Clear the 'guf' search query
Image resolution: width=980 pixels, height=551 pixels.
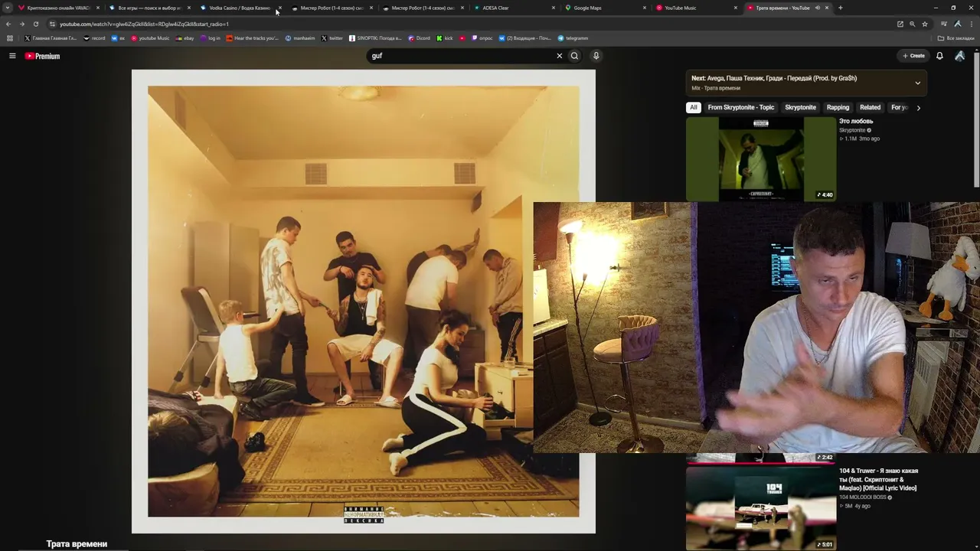pyautogui.click(x=559, y=56)
